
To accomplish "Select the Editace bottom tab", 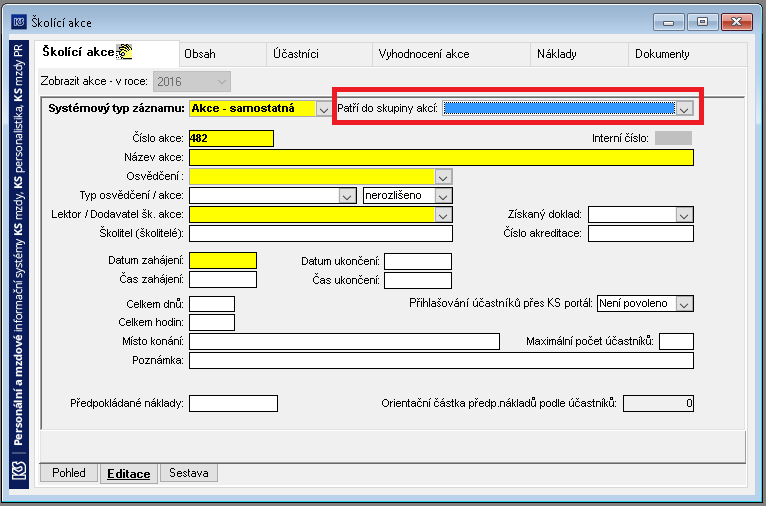I will pyautogui.click(x=128, y=474).
